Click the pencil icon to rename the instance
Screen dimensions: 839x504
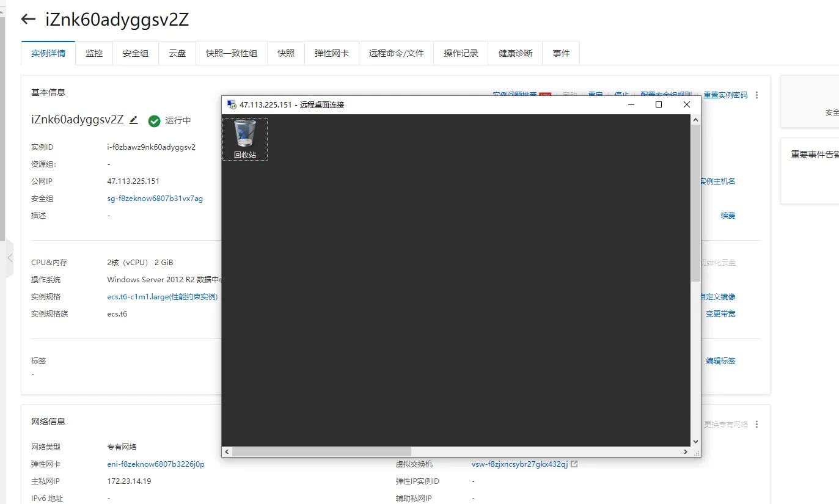(134, 120)
